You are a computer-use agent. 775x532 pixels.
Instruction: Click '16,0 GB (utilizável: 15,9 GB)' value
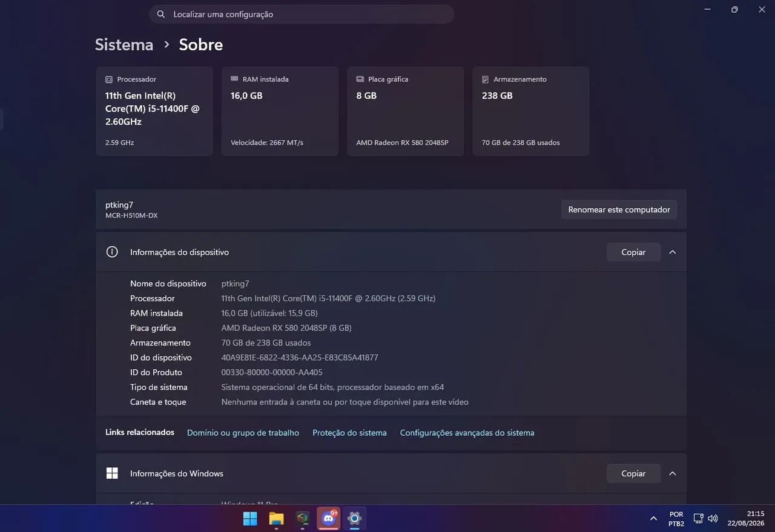(x=269, y=314)
